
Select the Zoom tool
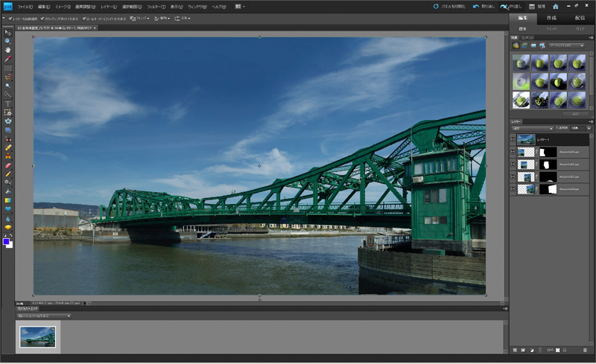pyautogui.click(x=8, y=41)
